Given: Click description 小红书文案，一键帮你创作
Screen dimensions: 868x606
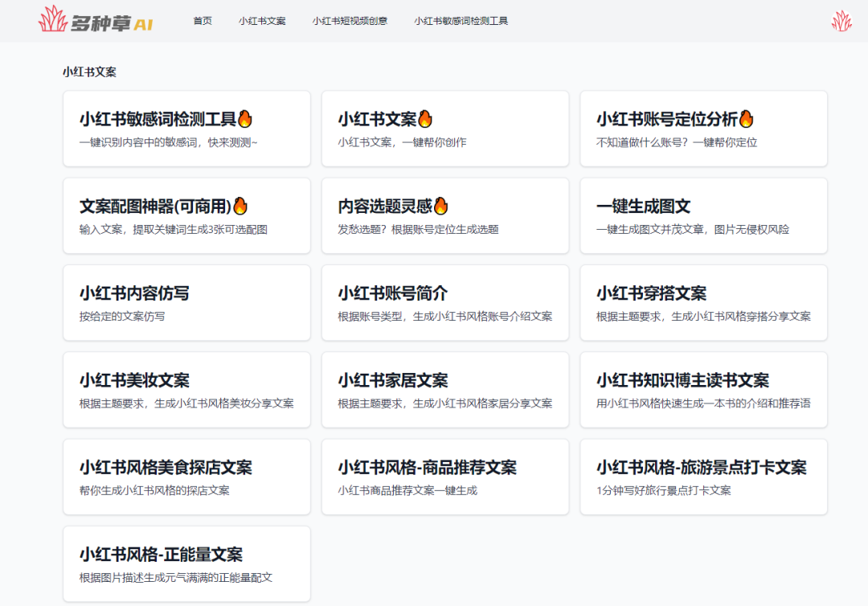Looking at the screenshot, I should (402, 142).
